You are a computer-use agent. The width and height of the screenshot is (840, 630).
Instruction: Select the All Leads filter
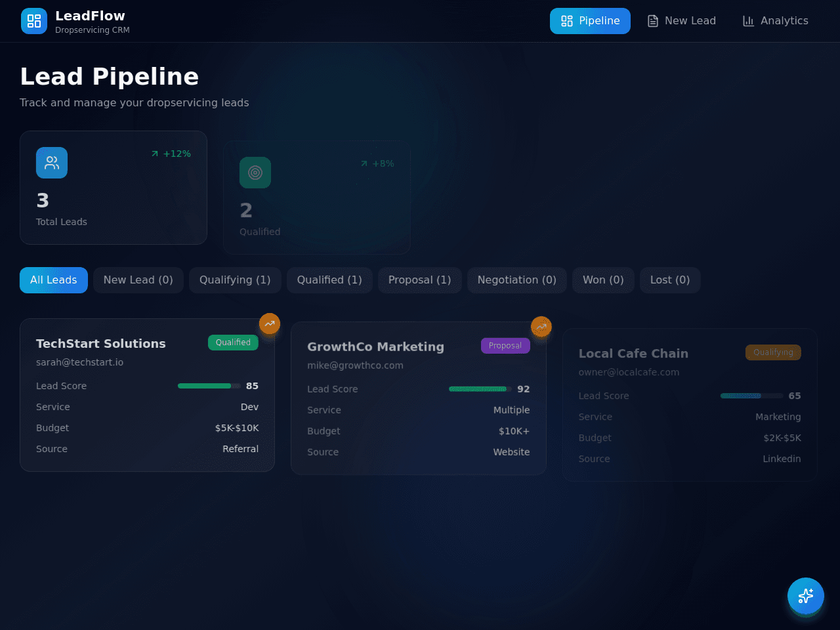54,280
